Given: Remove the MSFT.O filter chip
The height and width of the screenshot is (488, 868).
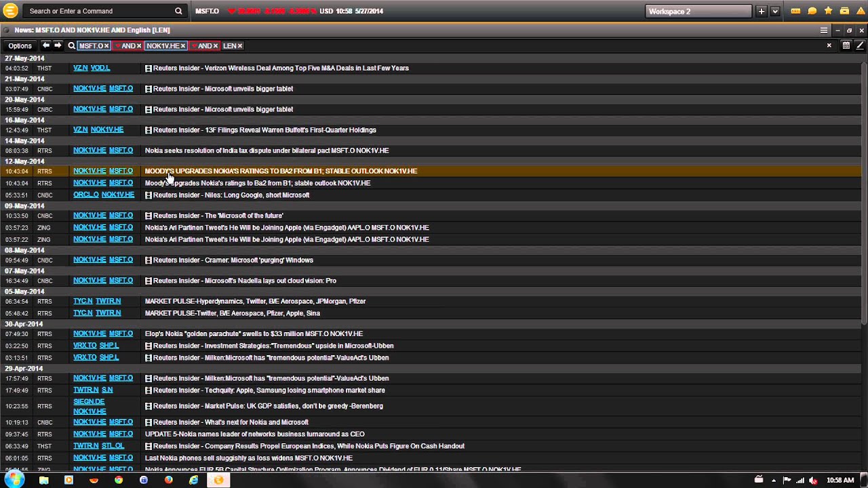Looking at the screenshot, I should point(106,45).
